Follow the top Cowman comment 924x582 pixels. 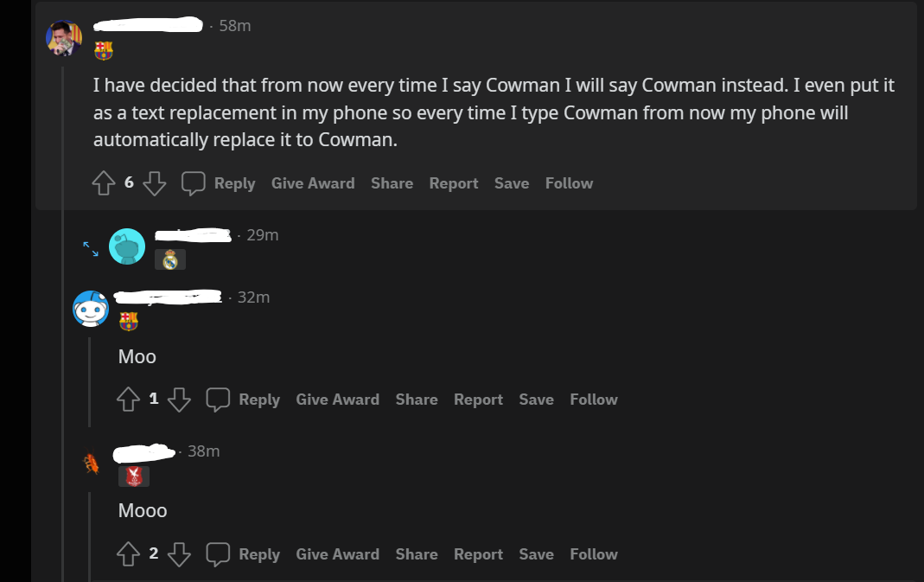(x=569, y=182)
